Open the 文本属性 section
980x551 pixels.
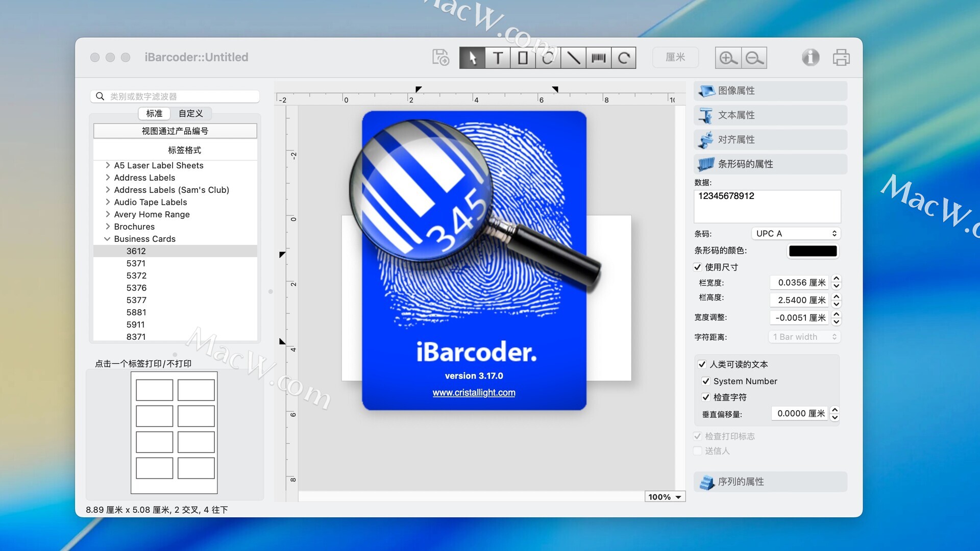[x=770, y=115]
